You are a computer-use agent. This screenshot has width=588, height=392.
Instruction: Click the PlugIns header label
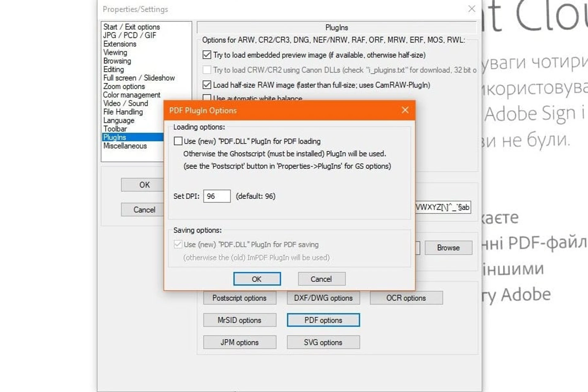(337, 28)
